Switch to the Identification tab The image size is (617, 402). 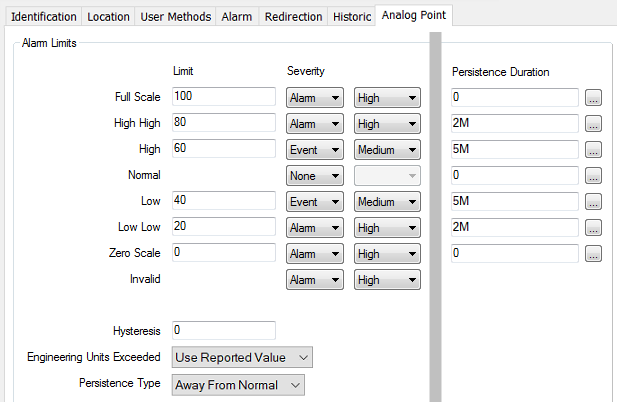42,17
